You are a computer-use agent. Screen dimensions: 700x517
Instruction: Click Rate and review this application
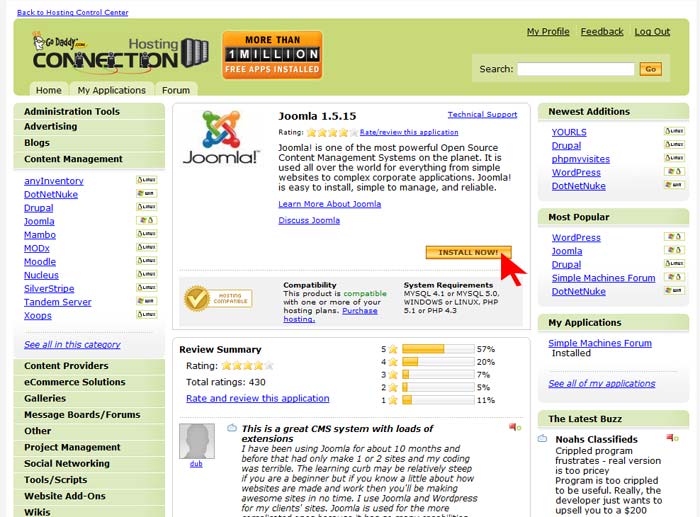[x=258, y=398]
